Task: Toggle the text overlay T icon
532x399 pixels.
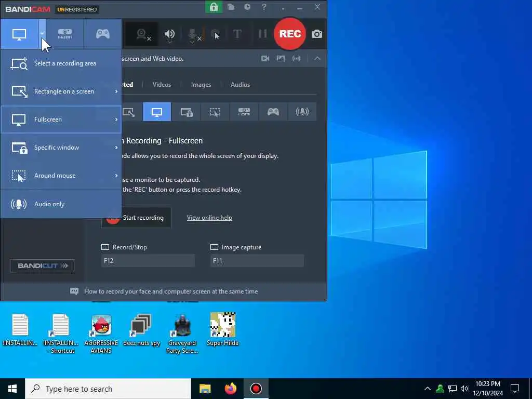Action: [x=237, y=34]
